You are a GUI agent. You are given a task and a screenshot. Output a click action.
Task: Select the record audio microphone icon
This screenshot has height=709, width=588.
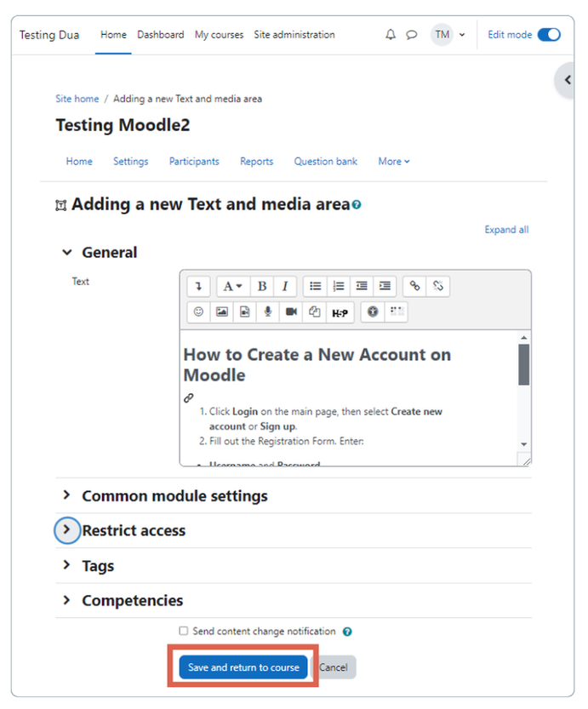[x=267, y=312]
